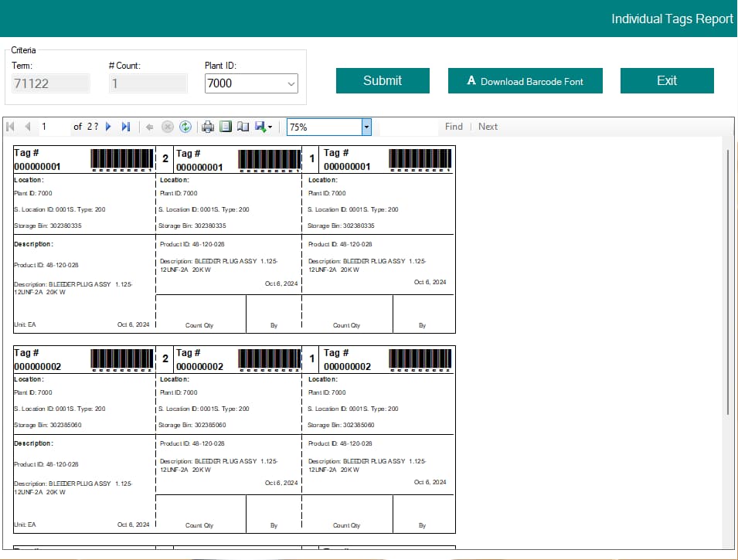The height and width of the screenshot is (560, 738).
Task: Click the first Tag # 000000002 text
Action: click(x=37, y=359)
